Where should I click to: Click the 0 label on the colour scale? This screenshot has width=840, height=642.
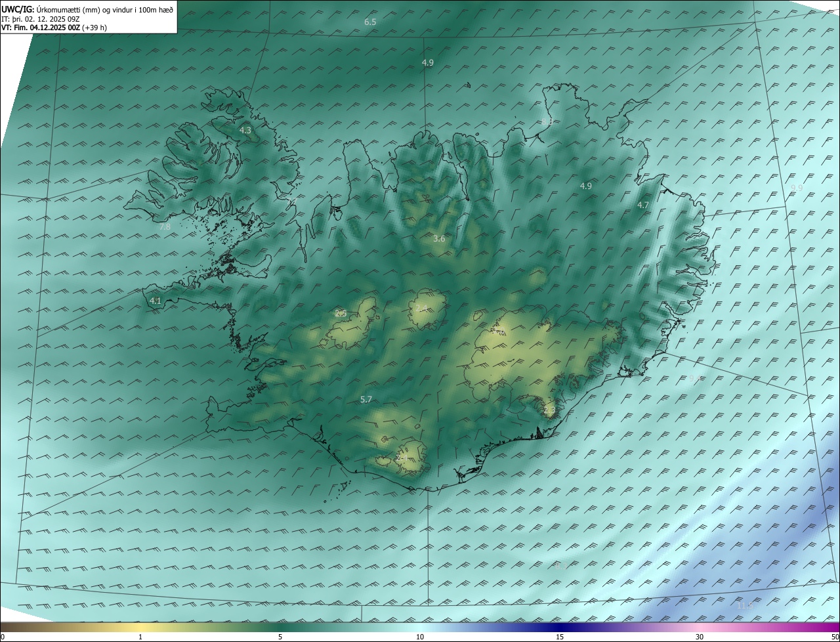tap(3, 637)
